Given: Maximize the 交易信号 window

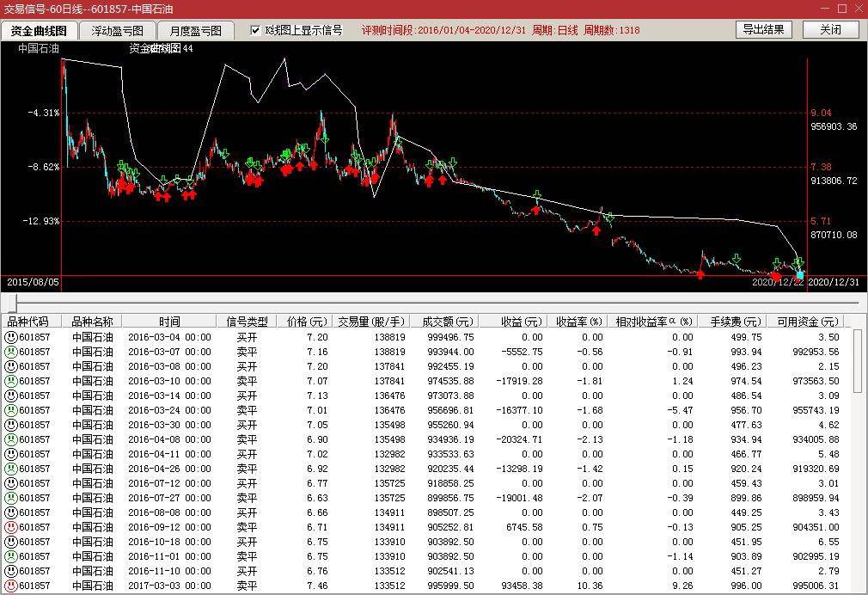Looking at the screenshot, I should [x=842, y=9].
